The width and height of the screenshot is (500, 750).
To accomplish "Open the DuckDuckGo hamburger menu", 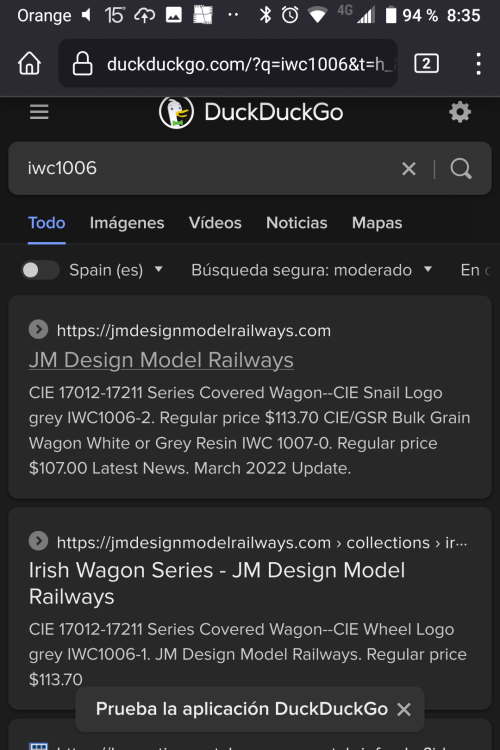I will (x=39, y=112).
